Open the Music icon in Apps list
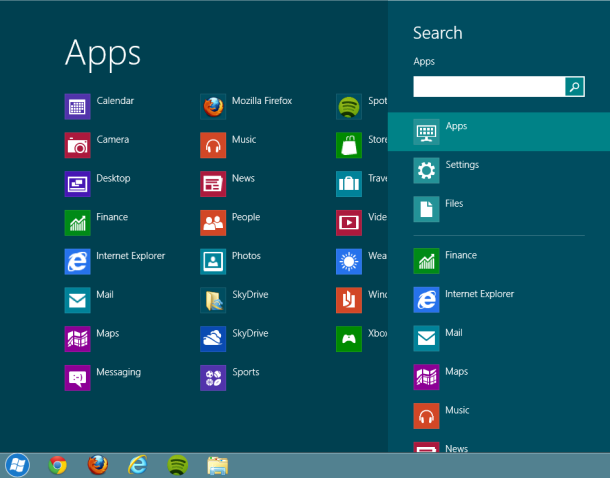 (213, 145)
